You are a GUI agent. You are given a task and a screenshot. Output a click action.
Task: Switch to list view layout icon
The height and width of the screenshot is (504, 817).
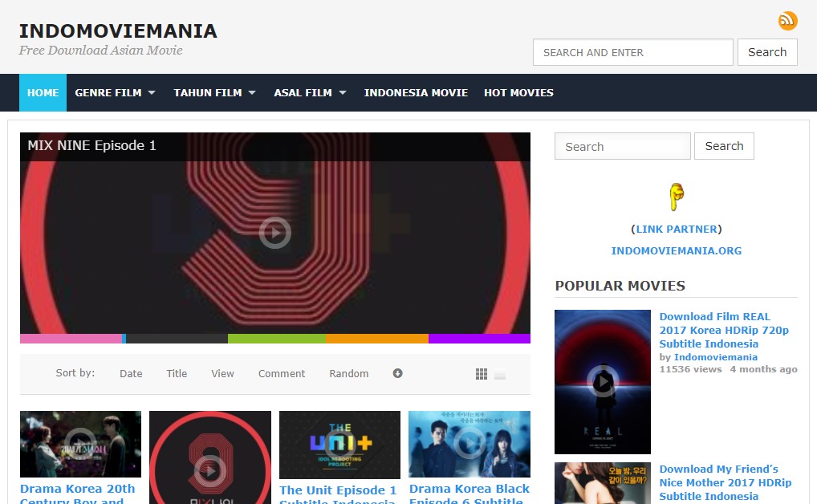500,374
